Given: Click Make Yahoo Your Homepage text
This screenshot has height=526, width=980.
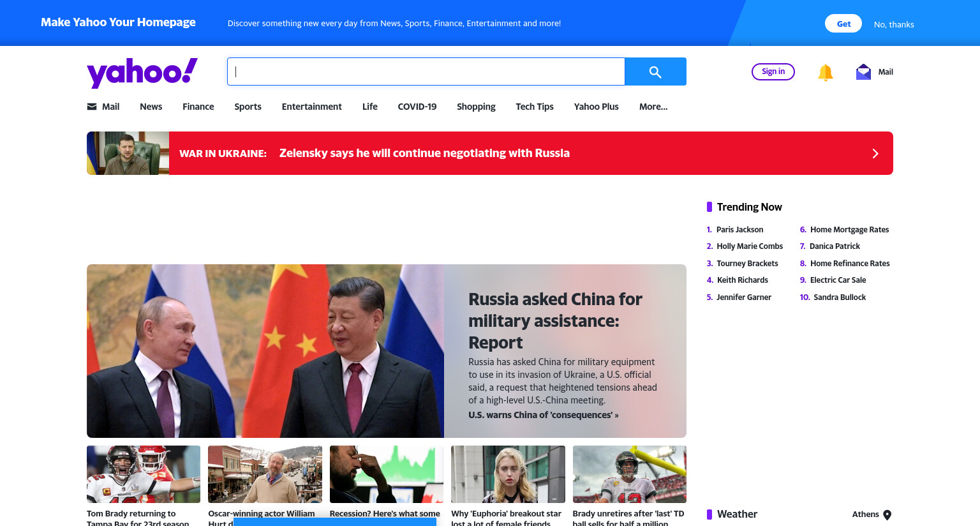Looking at the screenshot, I should pos(118,22).
